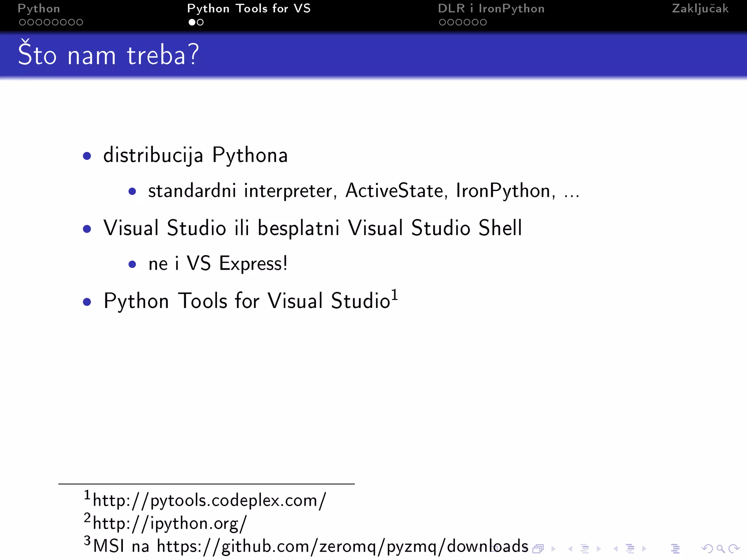
Task: Go to next frame using the arrow right of the stacked-boxes icon
Action: coord(553,548)
